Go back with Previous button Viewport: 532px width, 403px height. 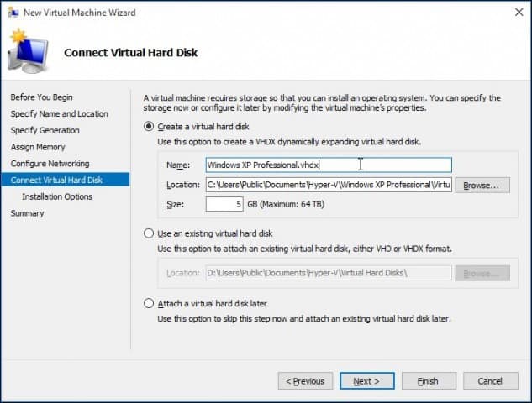click(x=305, y=381)
